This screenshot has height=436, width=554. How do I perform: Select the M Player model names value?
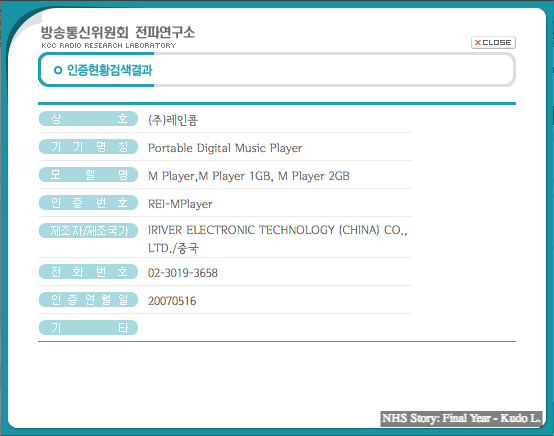click(249, 176)
